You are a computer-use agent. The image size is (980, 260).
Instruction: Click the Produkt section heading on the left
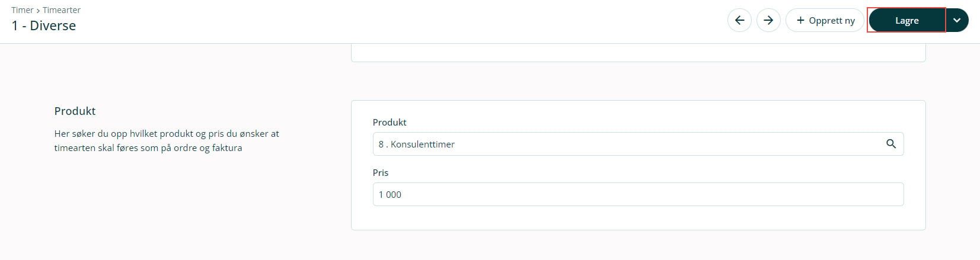pyautogui.click(x=75, y=111)
